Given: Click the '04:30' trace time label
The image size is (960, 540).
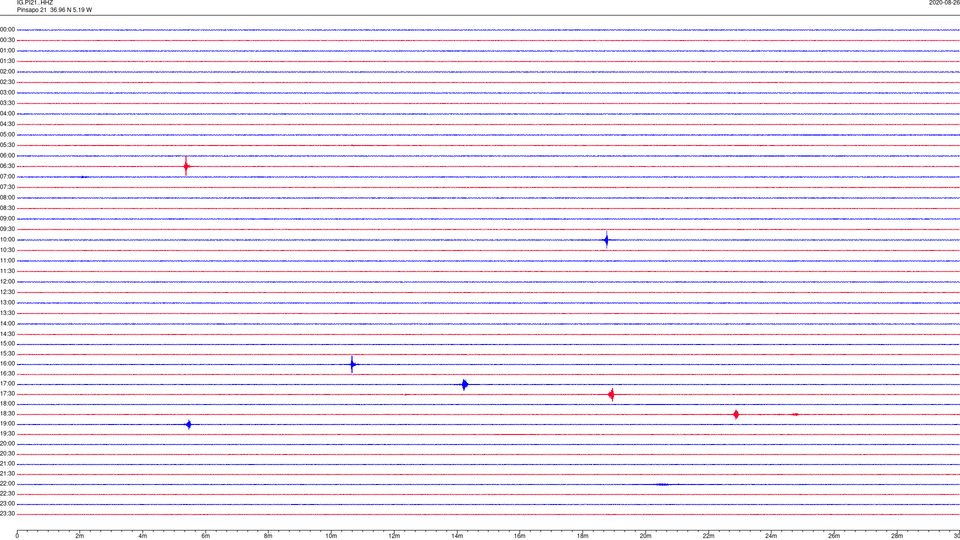Looking at the screenshot, I should 7,124.
